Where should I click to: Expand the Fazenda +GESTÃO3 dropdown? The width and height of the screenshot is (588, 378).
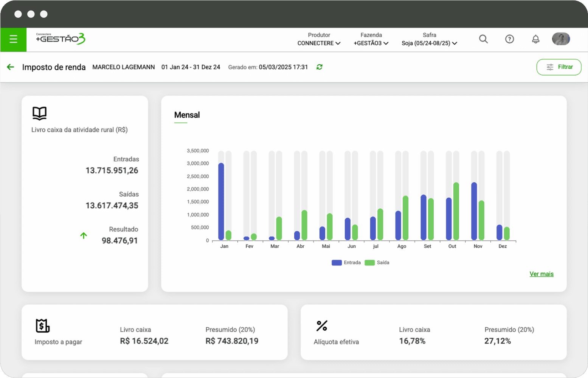[x=371, y=43]
